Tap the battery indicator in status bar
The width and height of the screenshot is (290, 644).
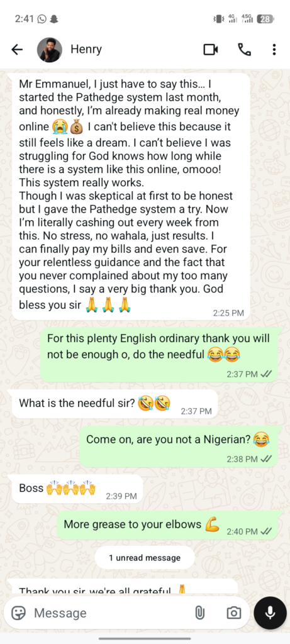265,18
